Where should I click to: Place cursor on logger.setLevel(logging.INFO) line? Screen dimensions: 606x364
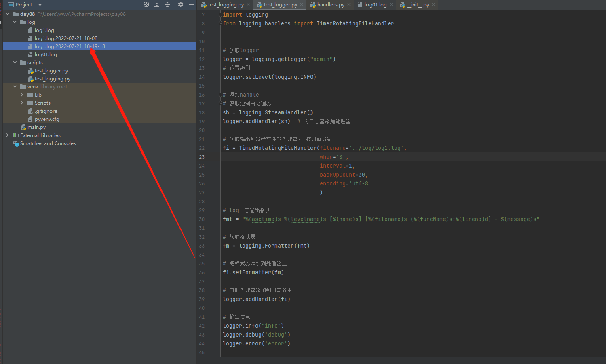point(269,77)
